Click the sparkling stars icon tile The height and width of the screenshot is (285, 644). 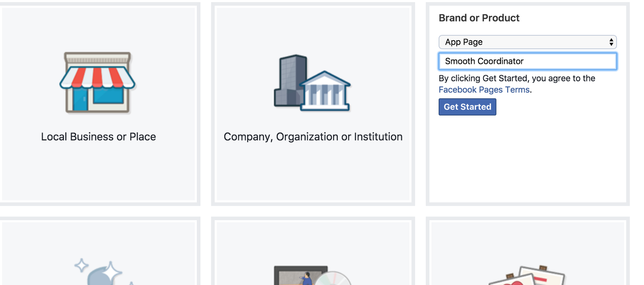click(x=101, y=274)
